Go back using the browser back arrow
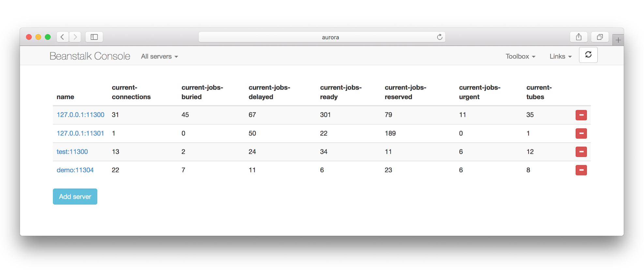 [x=63, y=37]
